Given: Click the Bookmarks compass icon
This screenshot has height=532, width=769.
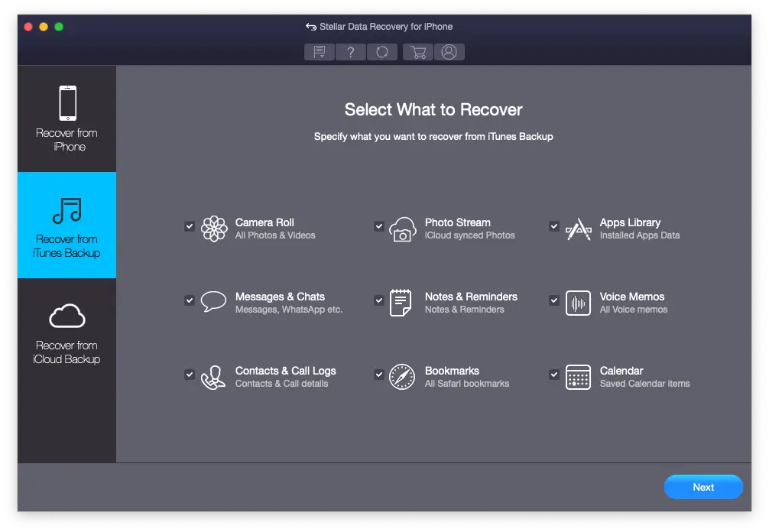Looking at the screenshot, I should (x=402, y=377).
